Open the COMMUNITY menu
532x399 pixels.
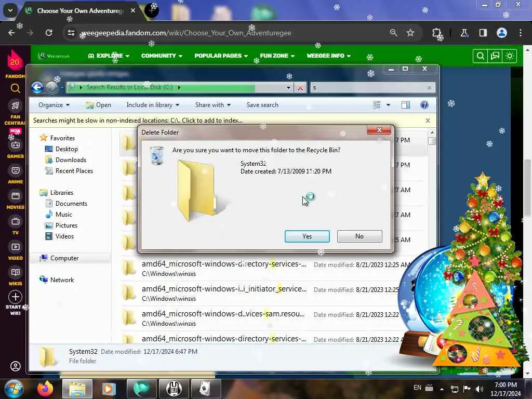click(x=162, y=56)
